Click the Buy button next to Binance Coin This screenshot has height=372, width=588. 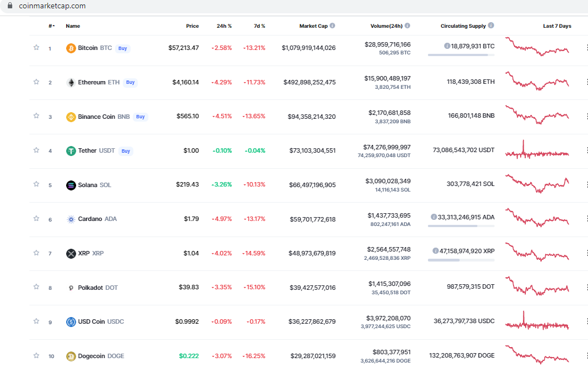(x=140, y=117)
